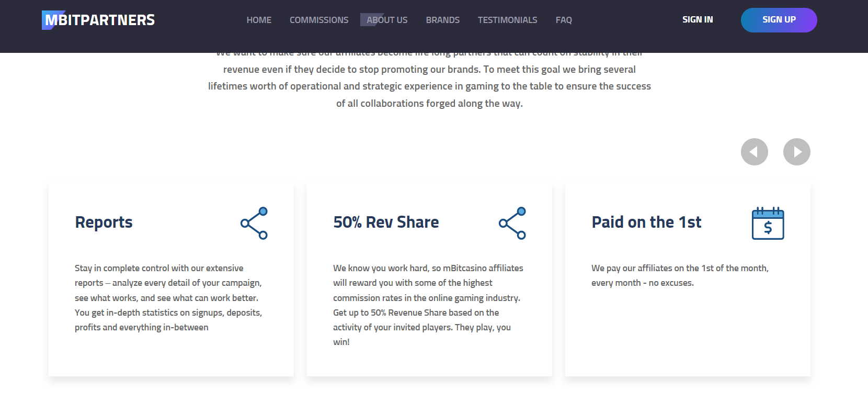Go to the Commissions page

(319, 20)
